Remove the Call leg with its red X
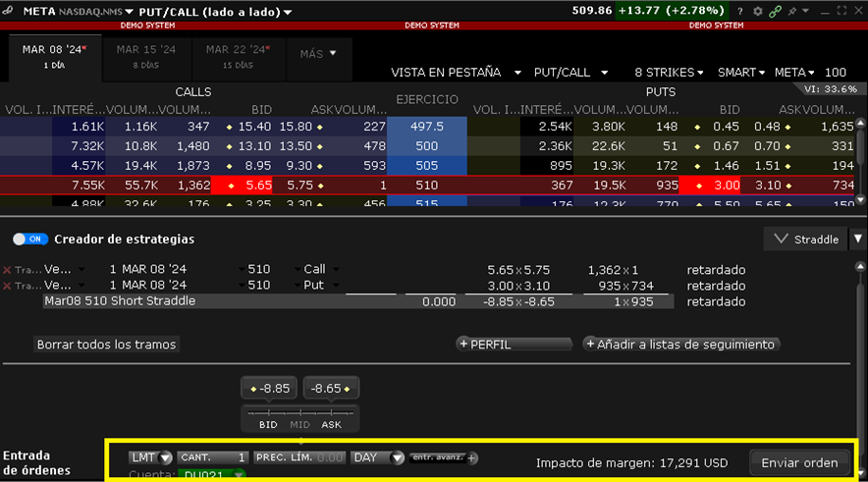 [x=8, y=270]
